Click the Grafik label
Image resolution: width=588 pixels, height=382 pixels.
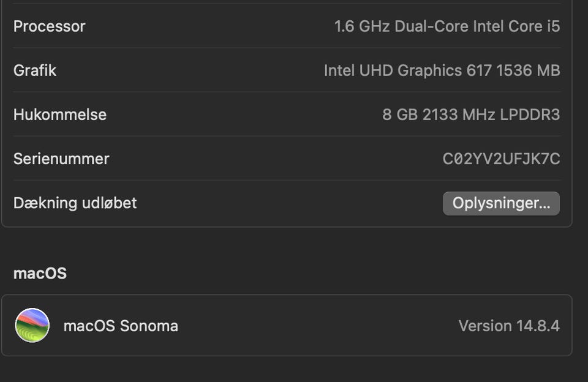[35, 70]
